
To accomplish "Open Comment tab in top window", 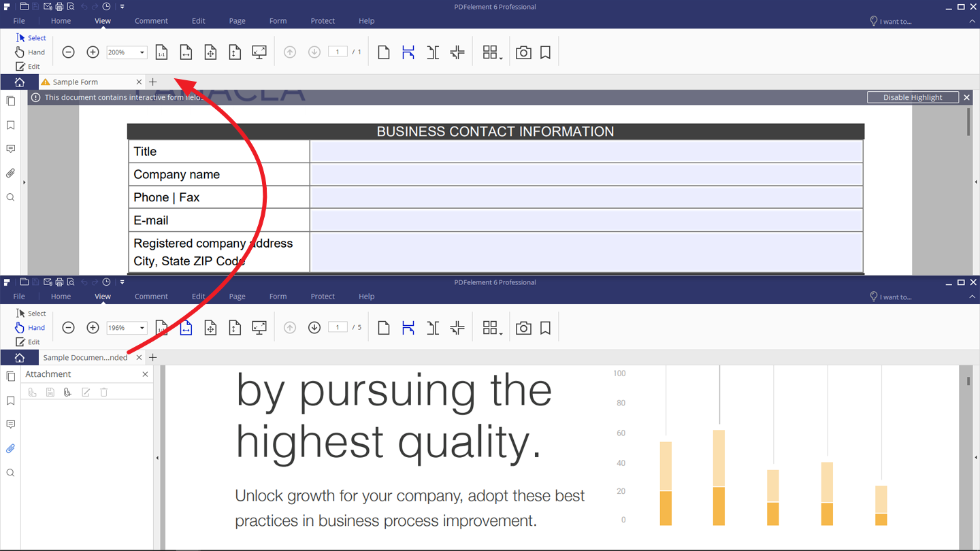I will point(151,21).
